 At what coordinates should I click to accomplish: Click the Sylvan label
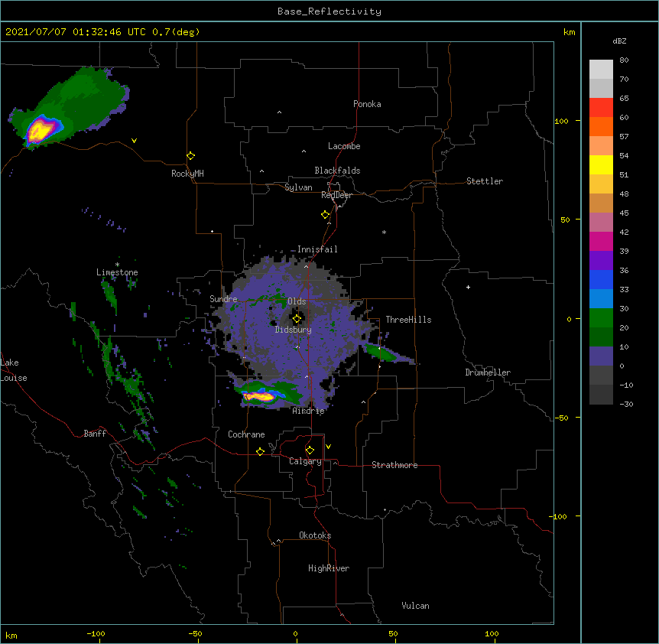(x=298, y=187)
